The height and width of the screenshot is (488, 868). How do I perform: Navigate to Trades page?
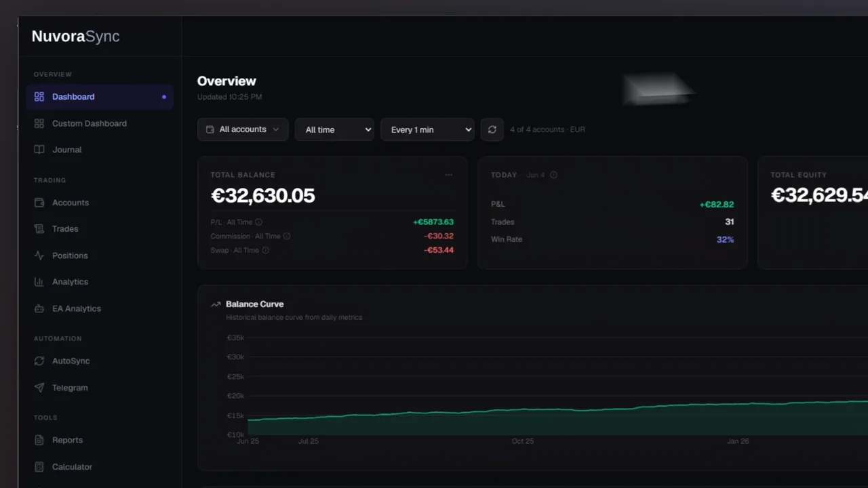click(x=100, y=229)
